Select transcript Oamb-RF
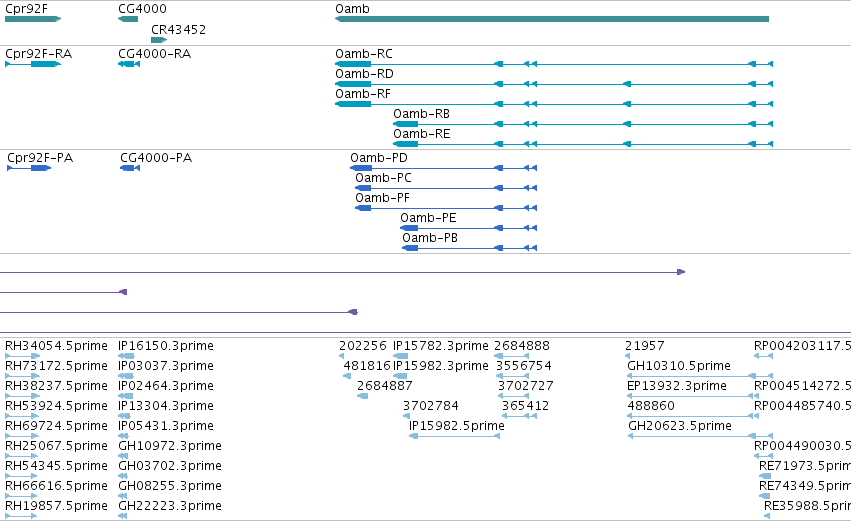Image resolution: width=851 pixels, height=521 pixels. pos(363,94)
